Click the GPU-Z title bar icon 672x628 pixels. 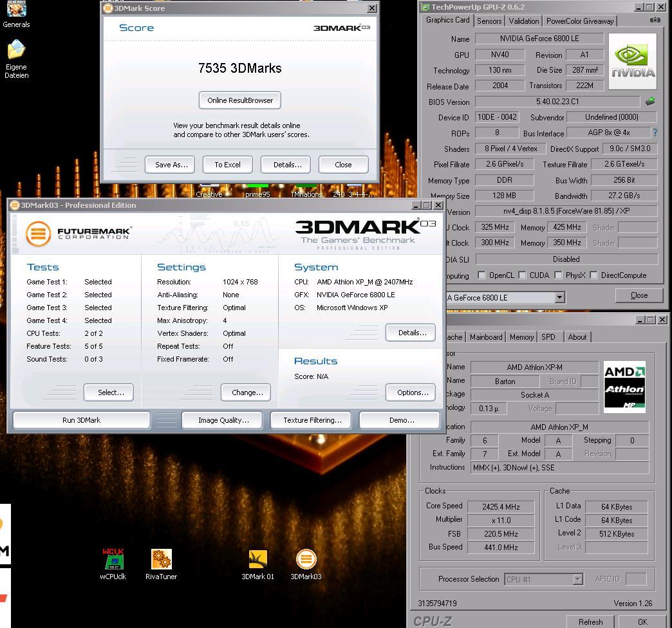coord(425,7)
